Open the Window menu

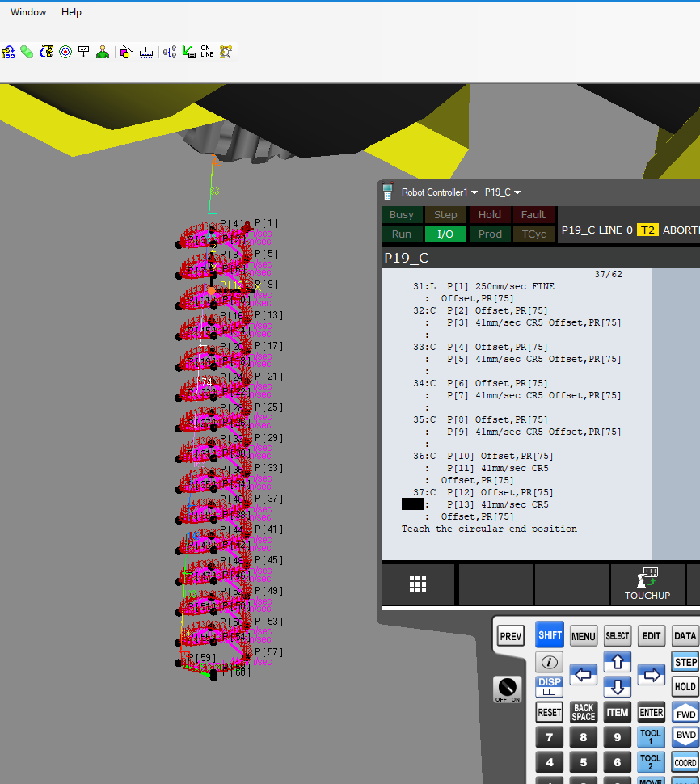[28, 12]
